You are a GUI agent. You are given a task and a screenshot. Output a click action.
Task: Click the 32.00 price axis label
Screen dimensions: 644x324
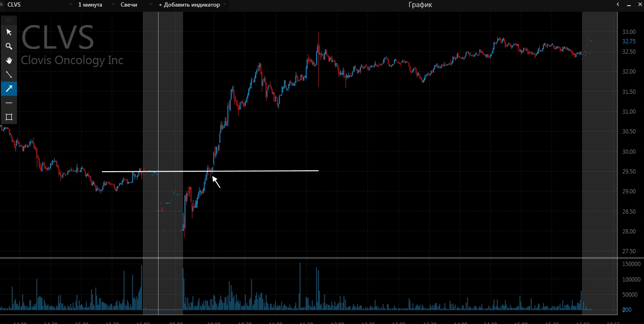click(x=629, y=72)
